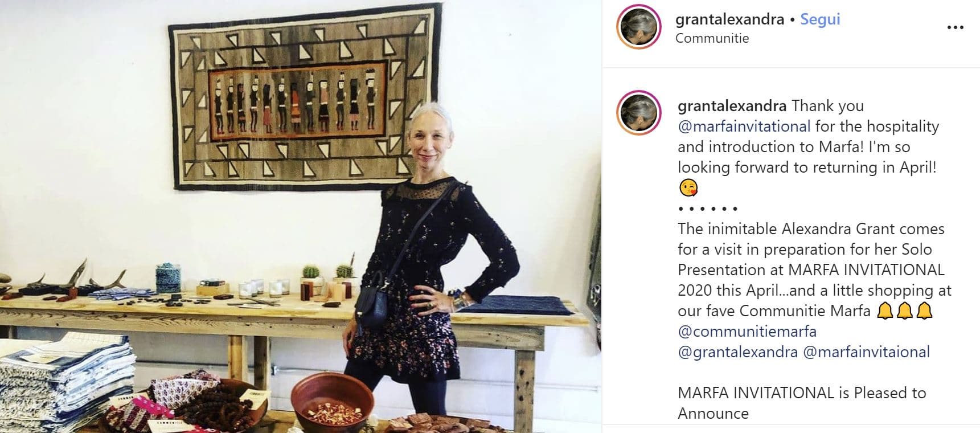Open grantalexandra username in the caption
The image size is (980, 433).
(x=732, y=106)
